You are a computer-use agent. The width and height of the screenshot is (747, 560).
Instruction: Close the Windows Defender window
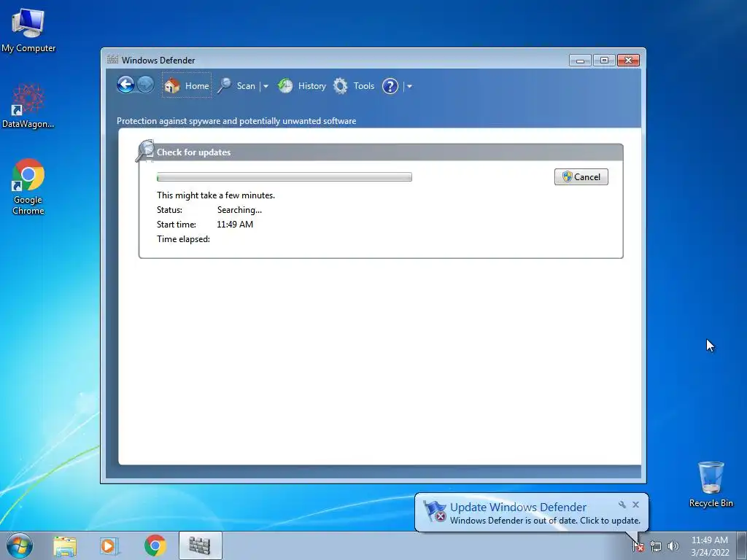[x=628, y=61]
